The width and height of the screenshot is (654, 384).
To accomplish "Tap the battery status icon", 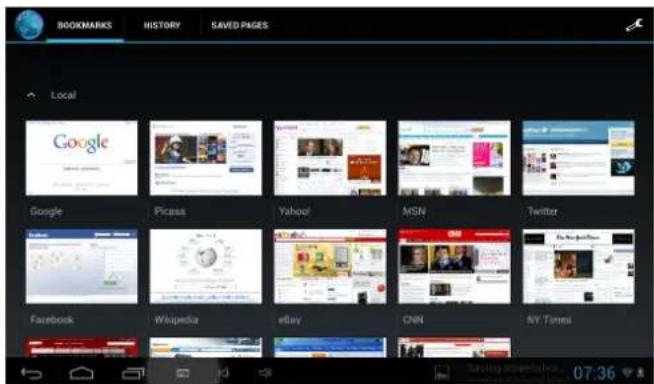I will click(640, 372).
